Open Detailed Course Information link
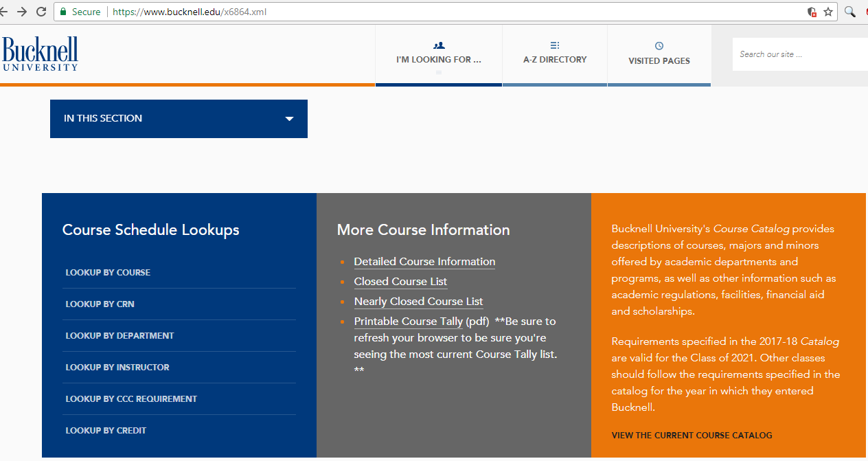Viewport: 868px width, 461px height. click(424, 262)
